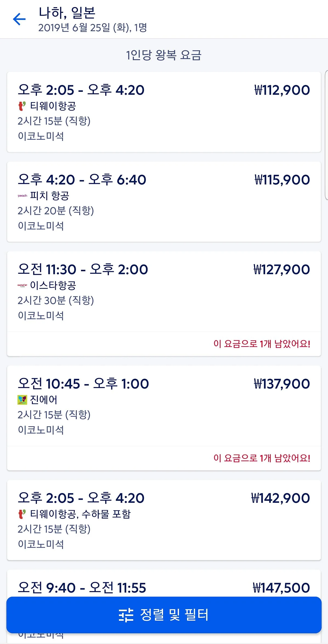Tap the 2019년 6월 25일 date subtitle
Image resolution: width=328 pixels, height=644 pixels.
point(92,28)
